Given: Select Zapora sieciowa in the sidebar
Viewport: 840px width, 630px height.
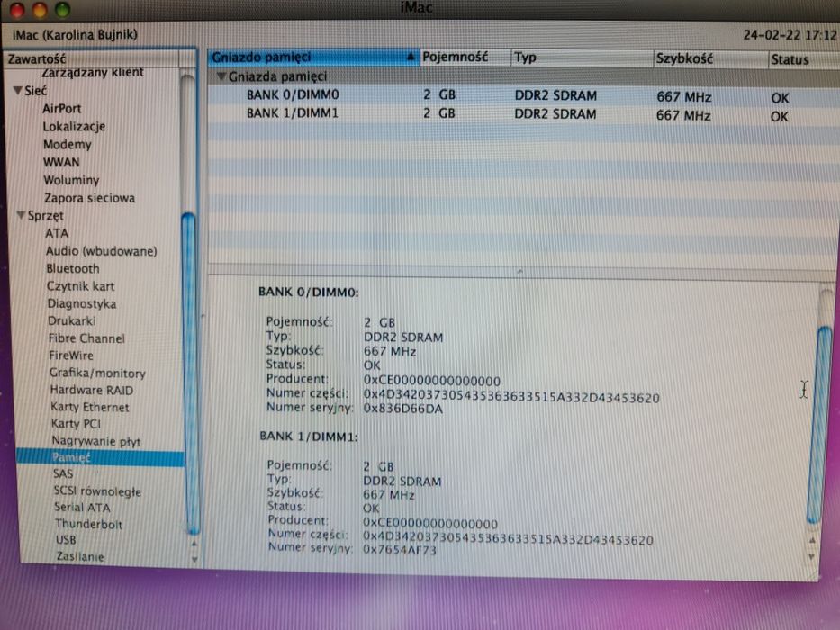Looking at the screenshot, I should [89, 198].
